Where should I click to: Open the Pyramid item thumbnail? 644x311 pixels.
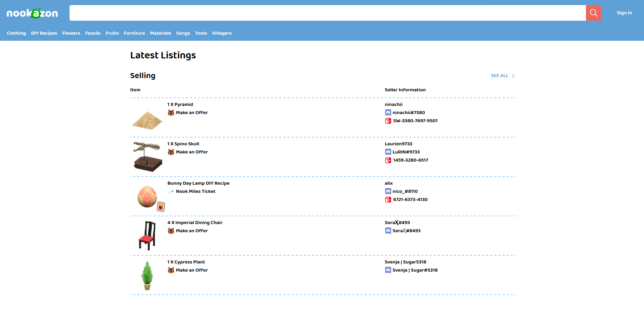point(147,121)
